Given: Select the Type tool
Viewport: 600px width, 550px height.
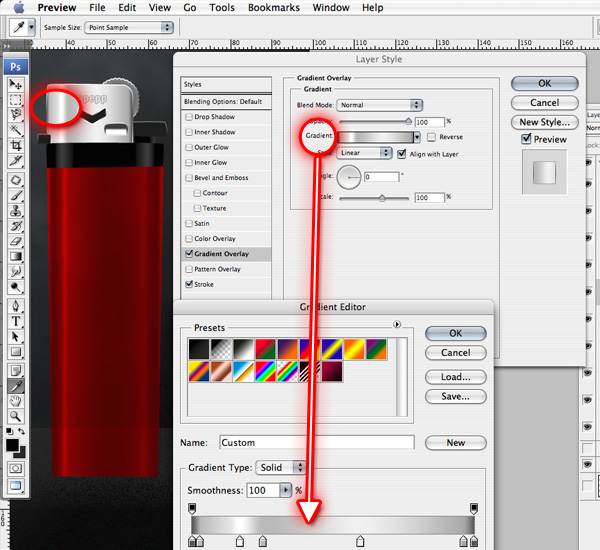Looking at the screenshot, I should (16, 321).
